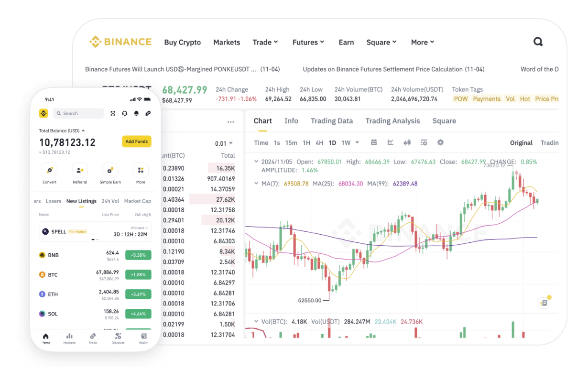Open the QR code scanner in the app
Image resolution: width=588 pixels, height=369 pixels.
[112, 113]
